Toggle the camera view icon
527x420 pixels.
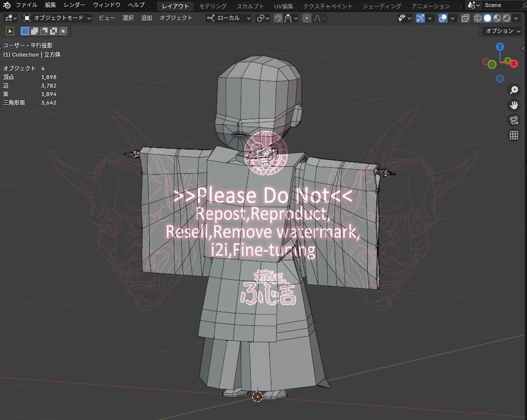point(514,120)
